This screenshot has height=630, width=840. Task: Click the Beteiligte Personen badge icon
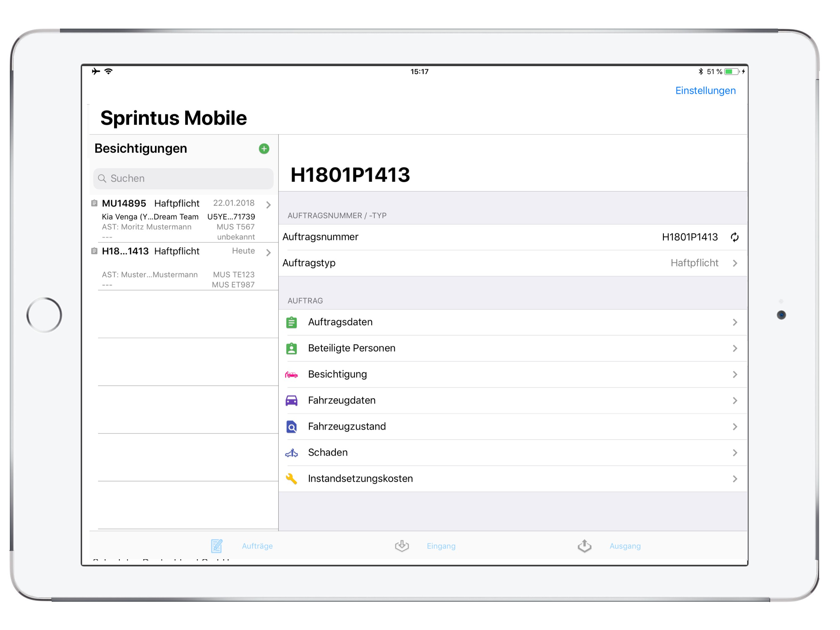(x=291, y=349)
